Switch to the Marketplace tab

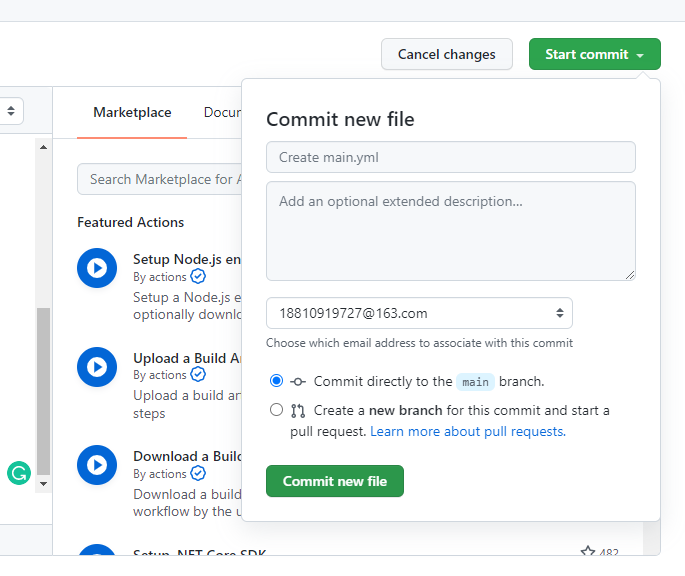[x=132, y=113]
